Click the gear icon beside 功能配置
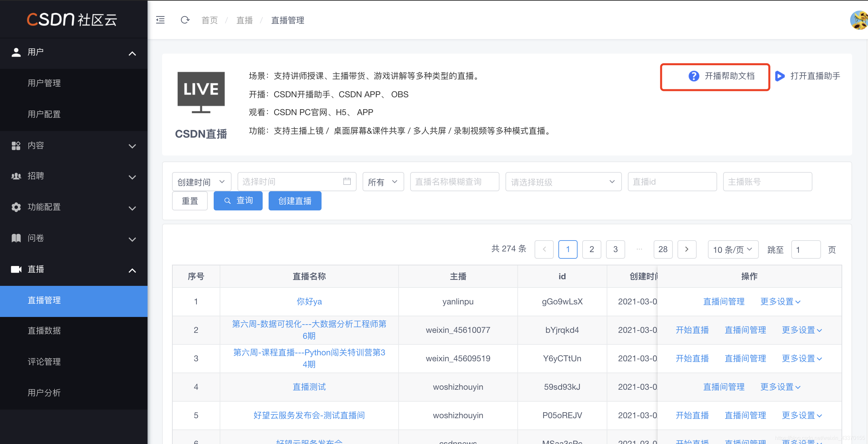Viewport: 868px width, 444px height. pyautogui.click(x=16, y=207)
